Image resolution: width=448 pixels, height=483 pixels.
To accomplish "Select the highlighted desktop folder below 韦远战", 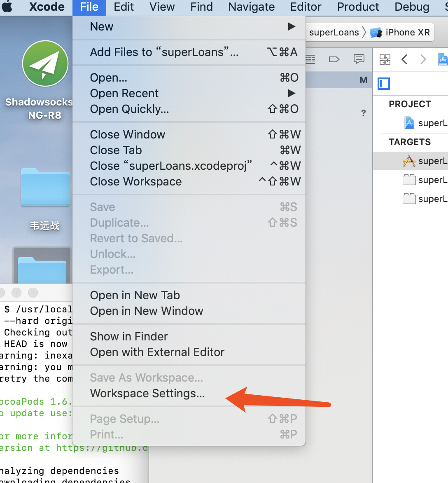I will [42, 265].
